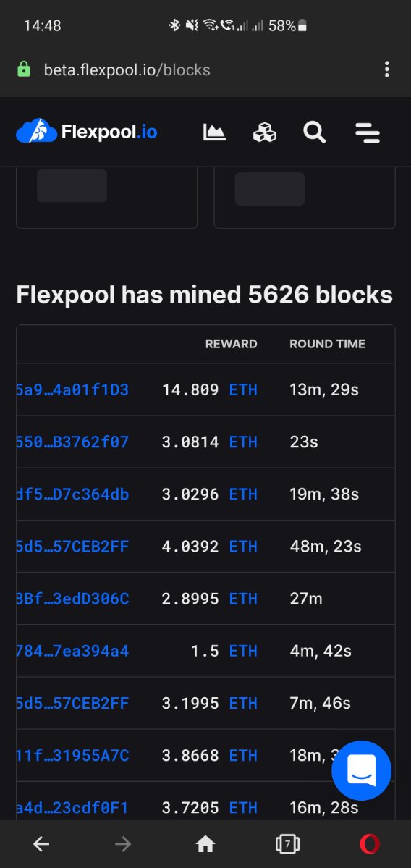Screen dimensions: 411x868
Task: Open the statistics chart icon
Action: point(215,132)
